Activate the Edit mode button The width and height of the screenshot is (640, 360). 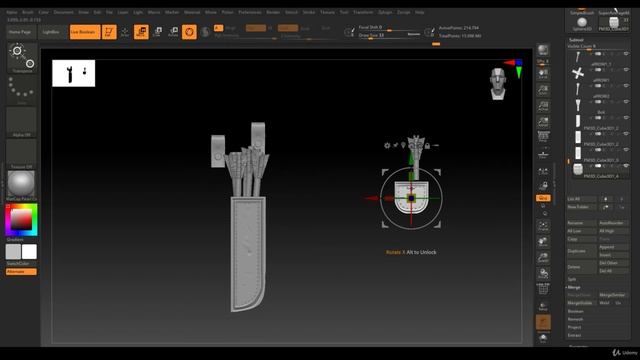tap(109, 32)
